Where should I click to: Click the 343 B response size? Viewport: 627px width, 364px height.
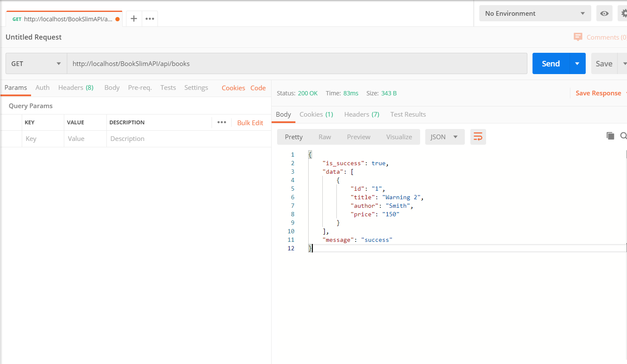[389, 93]
